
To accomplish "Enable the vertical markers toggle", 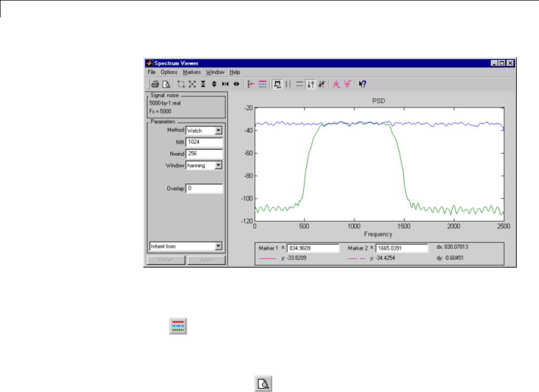I will pos(289,84).
